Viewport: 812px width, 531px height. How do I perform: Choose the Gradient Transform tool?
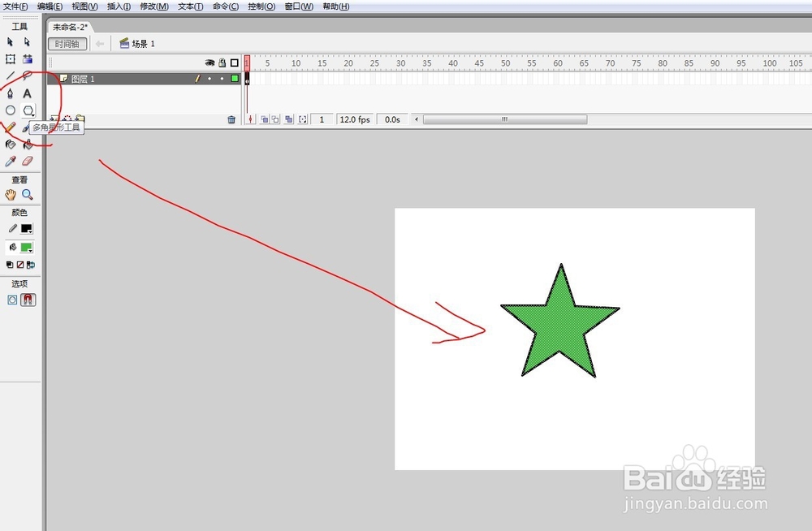(28, 59)
